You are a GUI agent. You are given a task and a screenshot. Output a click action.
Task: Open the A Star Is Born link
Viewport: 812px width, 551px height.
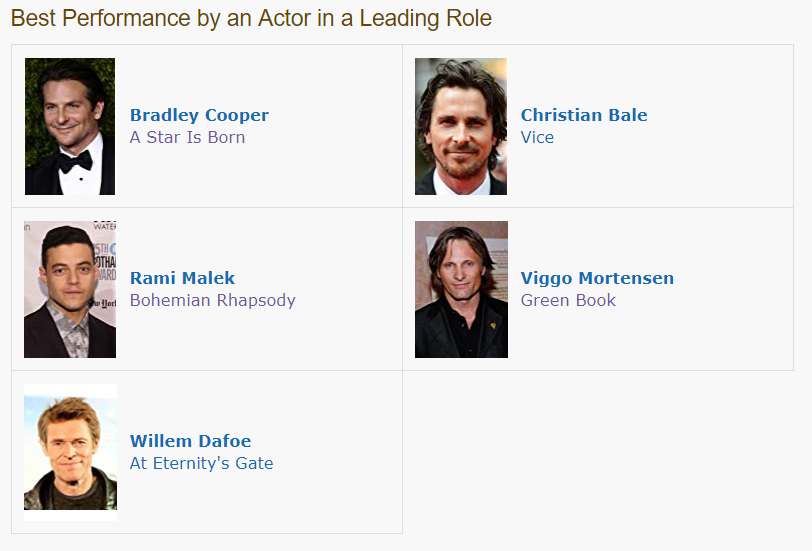187,137
